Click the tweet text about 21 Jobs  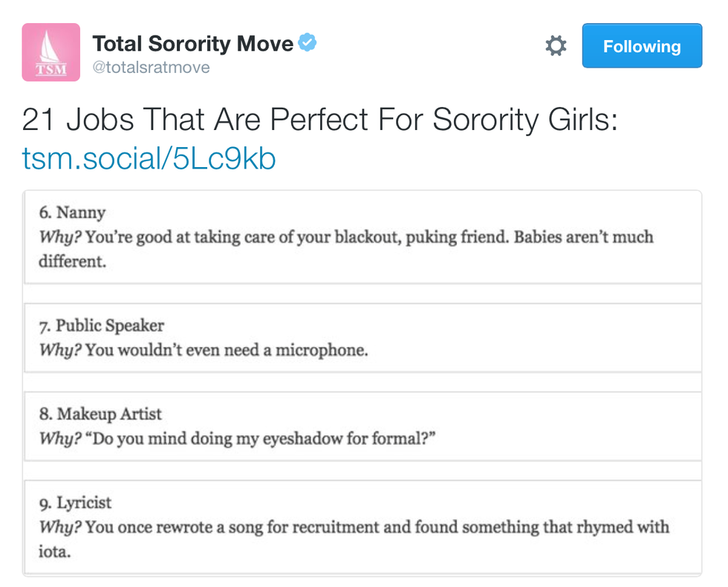319,119
